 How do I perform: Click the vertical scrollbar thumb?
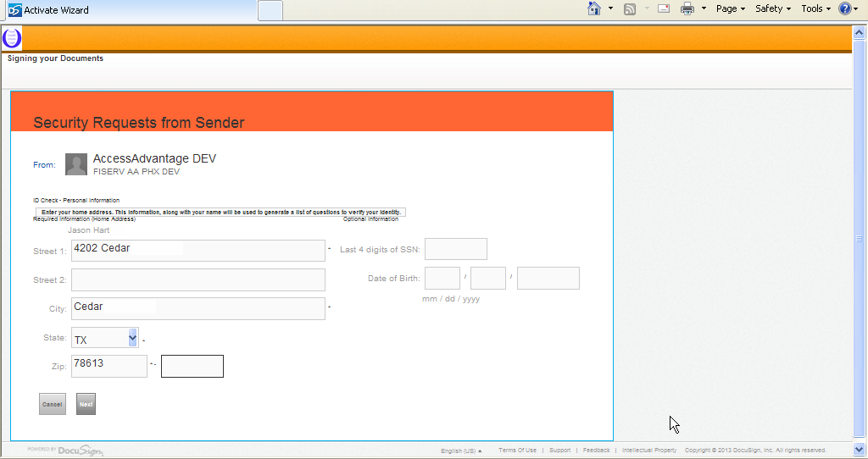coord(860,239)
